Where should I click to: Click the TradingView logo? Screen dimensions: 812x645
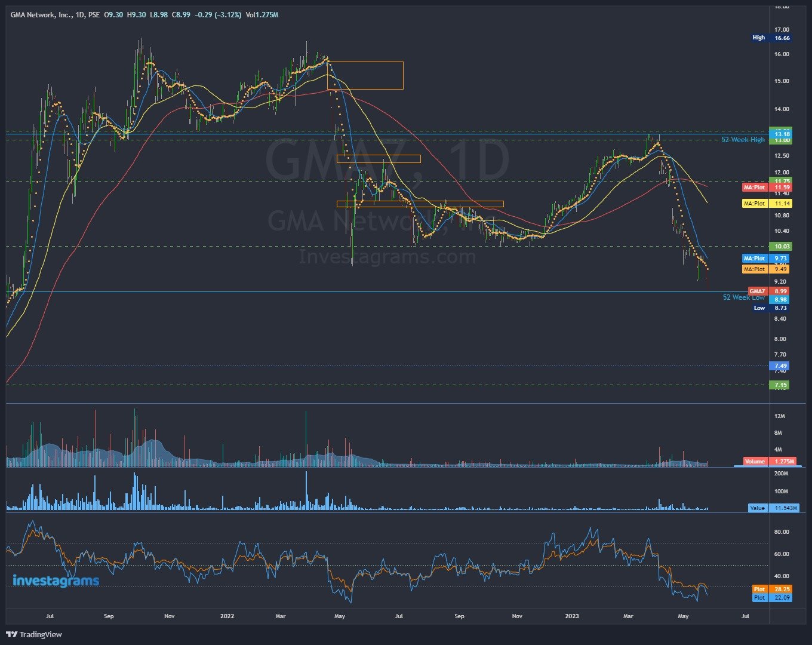(x=33, y=634)
